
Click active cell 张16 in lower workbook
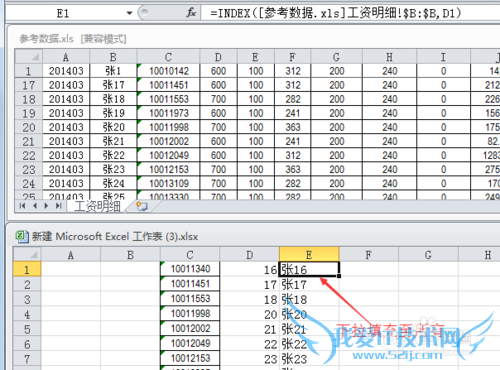pos(309,269)
